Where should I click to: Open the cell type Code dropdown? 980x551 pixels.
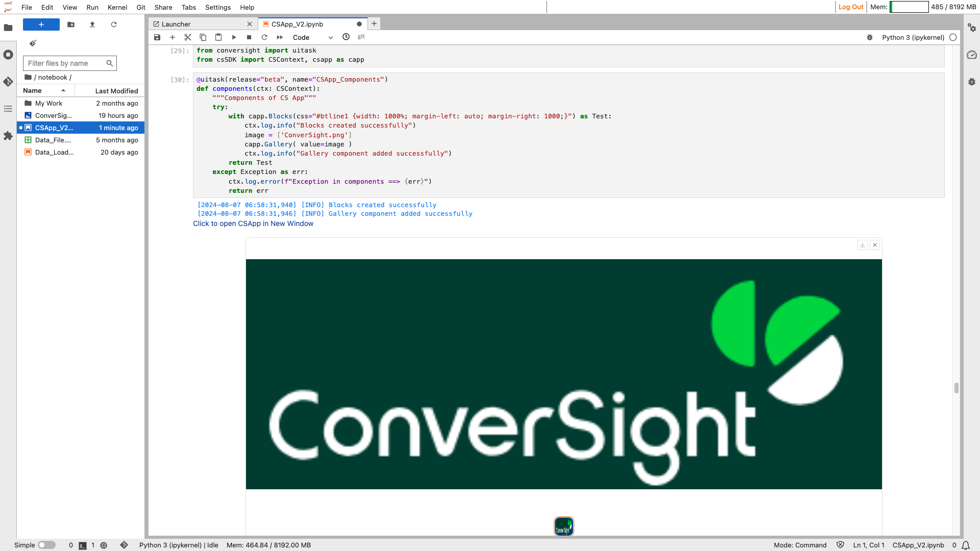click(x=312, y=37)
